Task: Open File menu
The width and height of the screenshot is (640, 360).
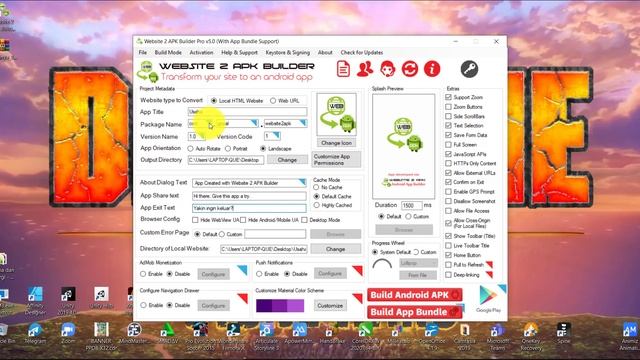Action: pos(142,53)
